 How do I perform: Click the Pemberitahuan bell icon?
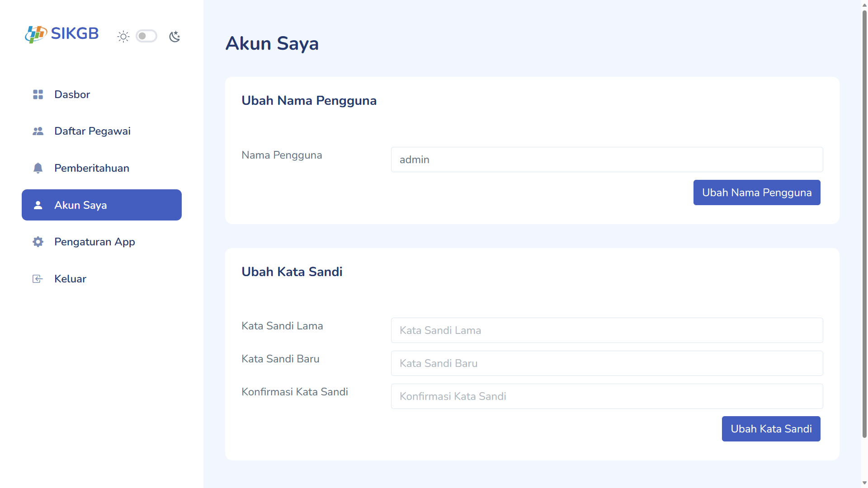[38, 168]
